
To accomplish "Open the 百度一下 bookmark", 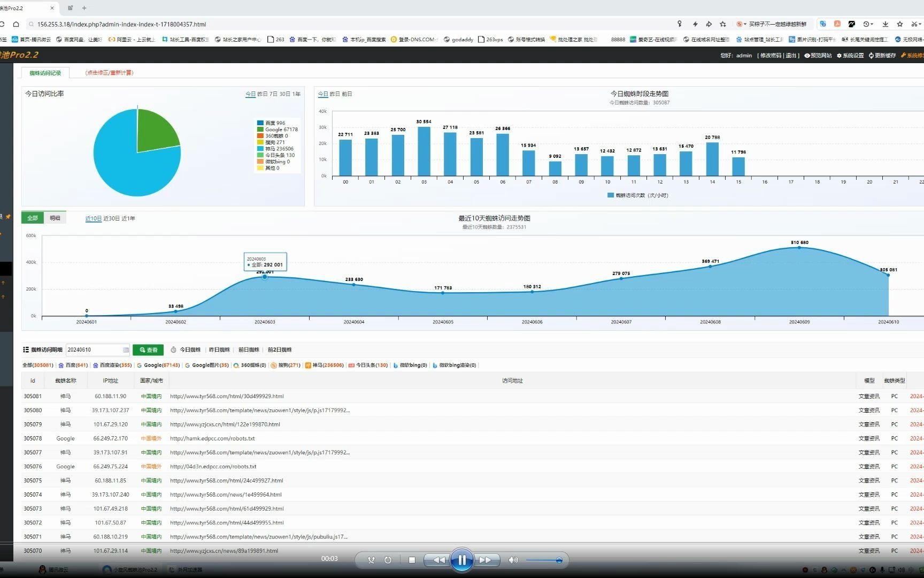I will pos(313,39).
